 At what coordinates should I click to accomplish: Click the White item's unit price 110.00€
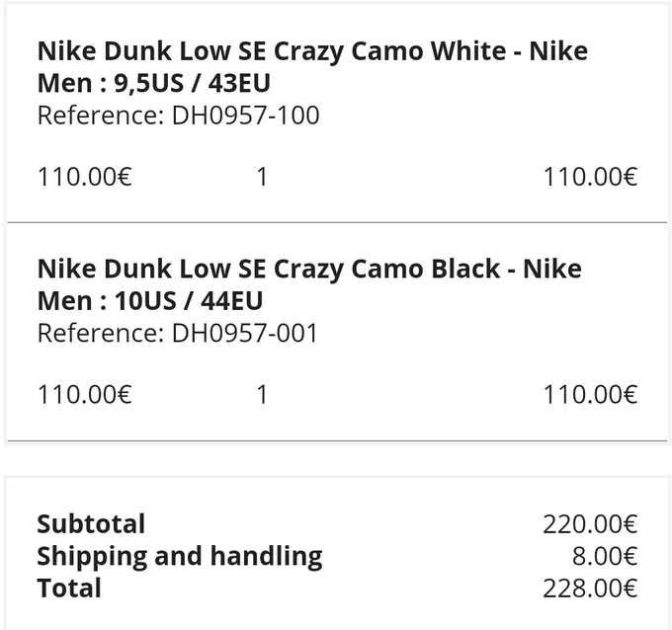(85, 177)
